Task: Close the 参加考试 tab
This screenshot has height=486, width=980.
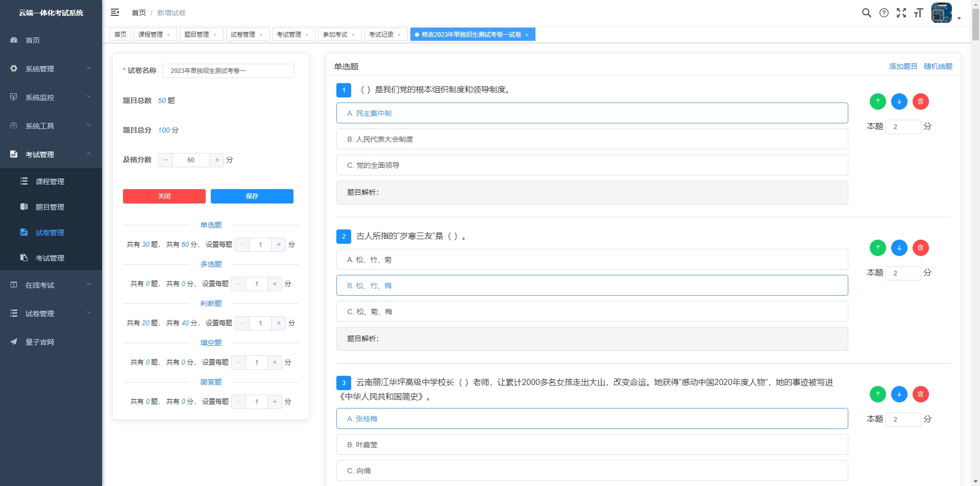Action: coord(353,35)
